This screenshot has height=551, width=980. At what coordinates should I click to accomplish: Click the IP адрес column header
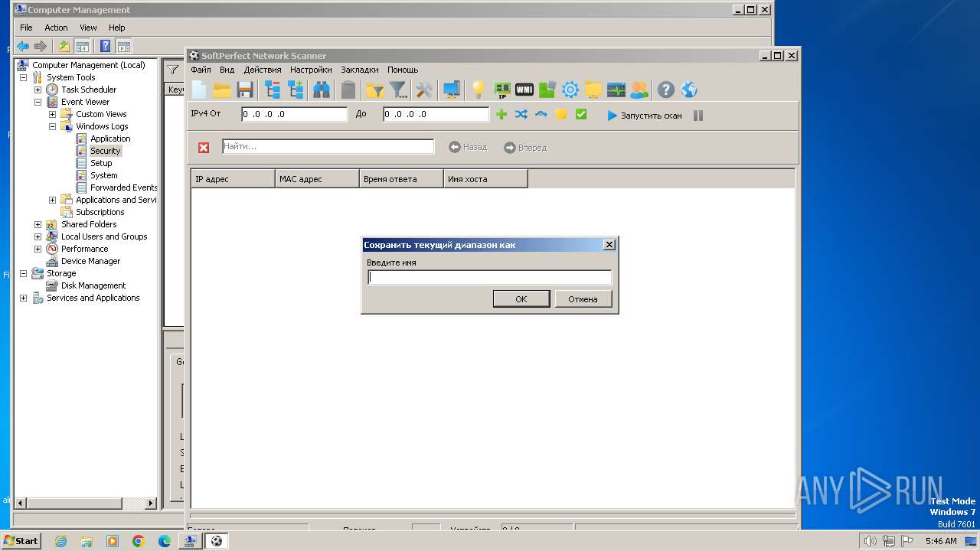pyautogui.click(x=233, y=179)
